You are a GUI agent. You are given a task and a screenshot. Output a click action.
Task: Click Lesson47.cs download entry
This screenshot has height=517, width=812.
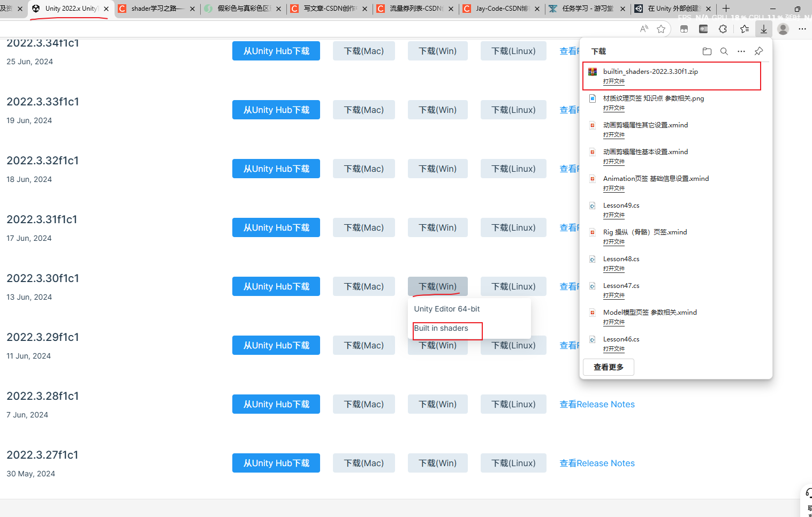676,290
